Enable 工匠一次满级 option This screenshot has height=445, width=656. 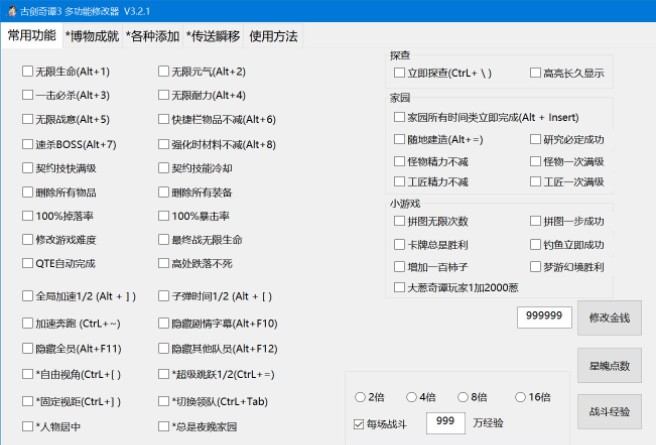coord(536,182)
